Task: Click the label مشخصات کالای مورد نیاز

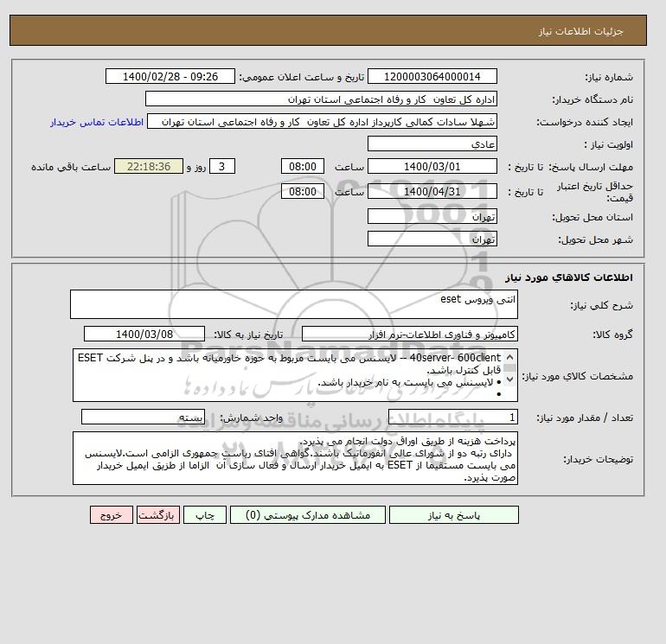Action: tap(577, 376)
